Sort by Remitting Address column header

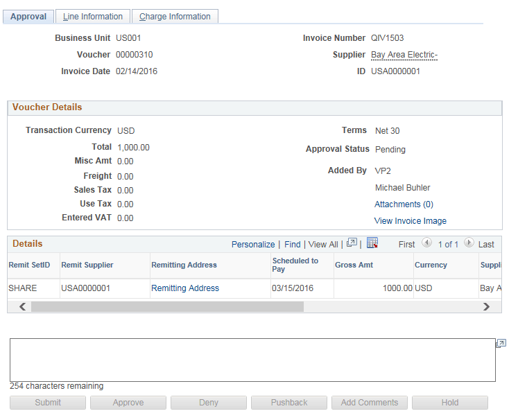(x=184, y=265)
